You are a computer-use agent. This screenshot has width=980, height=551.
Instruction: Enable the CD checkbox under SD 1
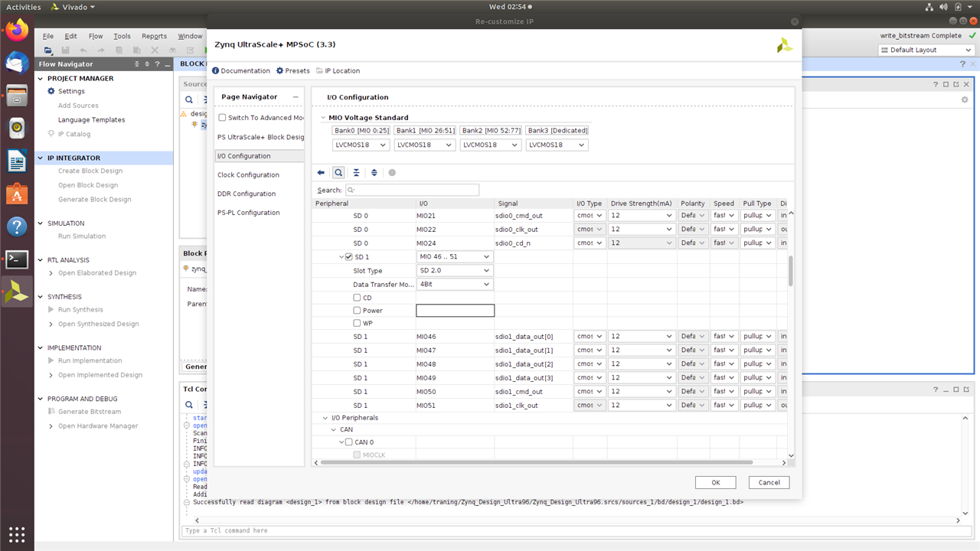357,298
